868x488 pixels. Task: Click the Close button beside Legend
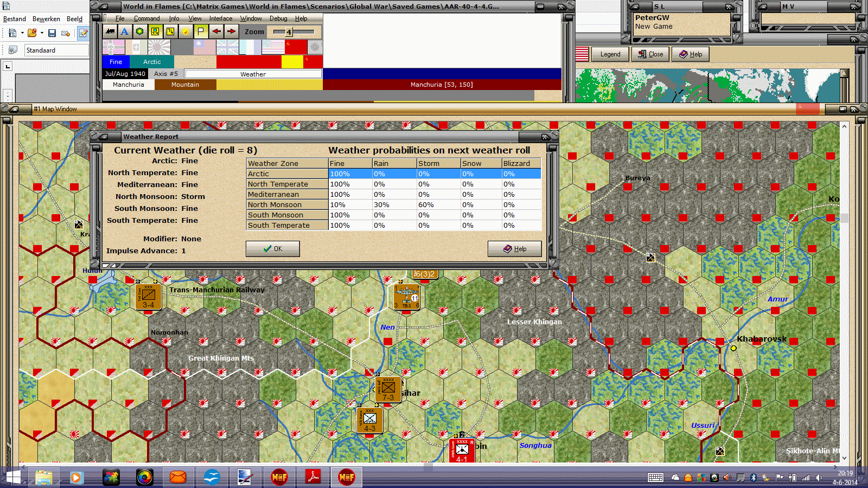pos(650,54)
